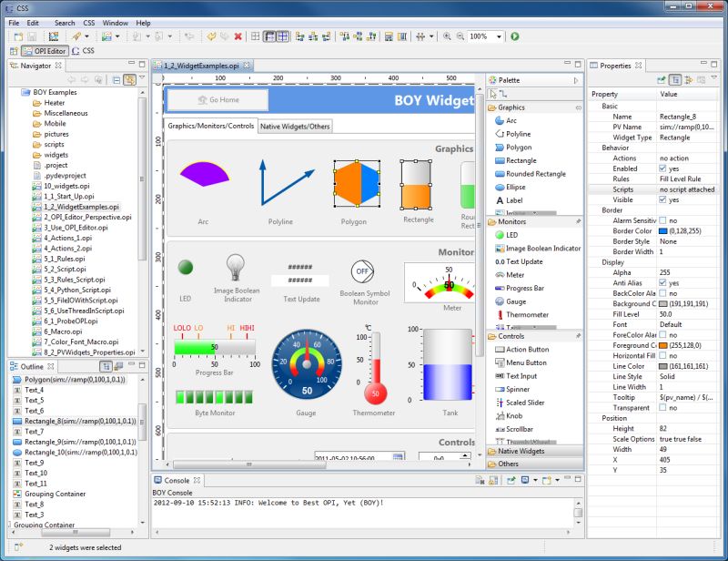Open the zoom level dropdown showing 100%
The image size is (728, 561).
pos(497,36)
